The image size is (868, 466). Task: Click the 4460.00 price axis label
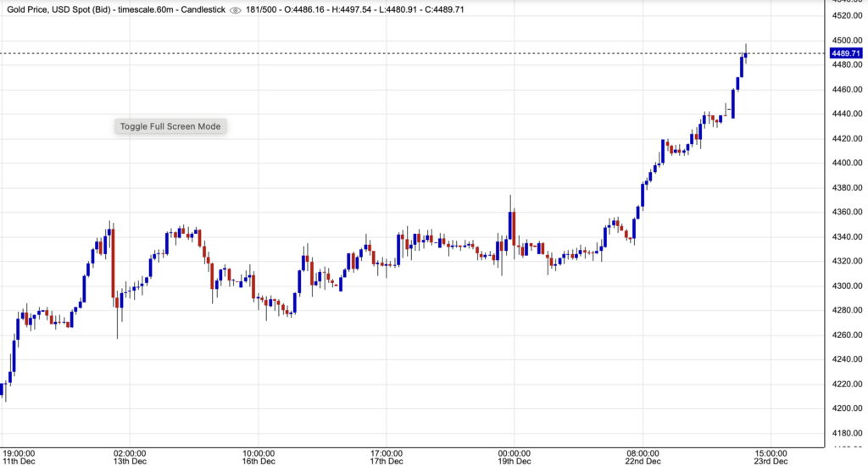(x=847, y=89)
